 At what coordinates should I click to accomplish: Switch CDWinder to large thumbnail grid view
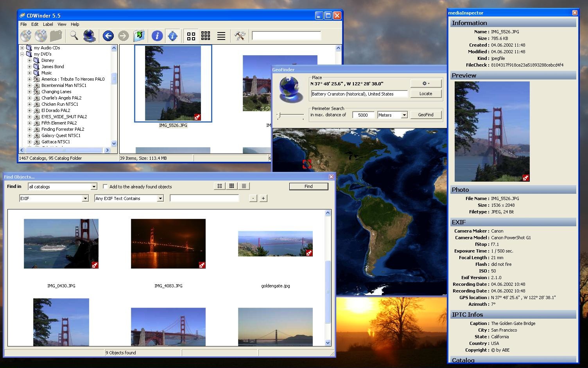click(x=191, y=36)
